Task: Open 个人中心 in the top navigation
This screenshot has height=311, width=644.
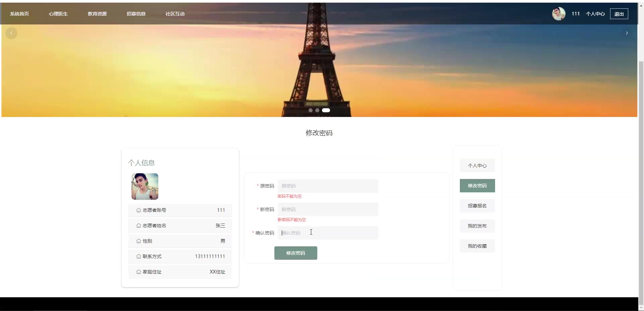Action: coord(595,14)
